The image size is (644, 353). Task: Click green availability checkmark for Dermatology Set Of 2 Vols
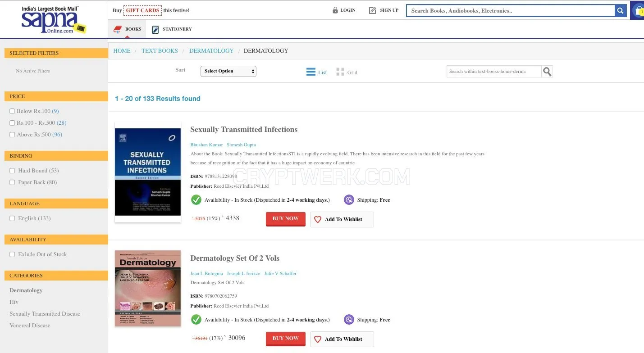pyautogui.click(x=196, y=320)
